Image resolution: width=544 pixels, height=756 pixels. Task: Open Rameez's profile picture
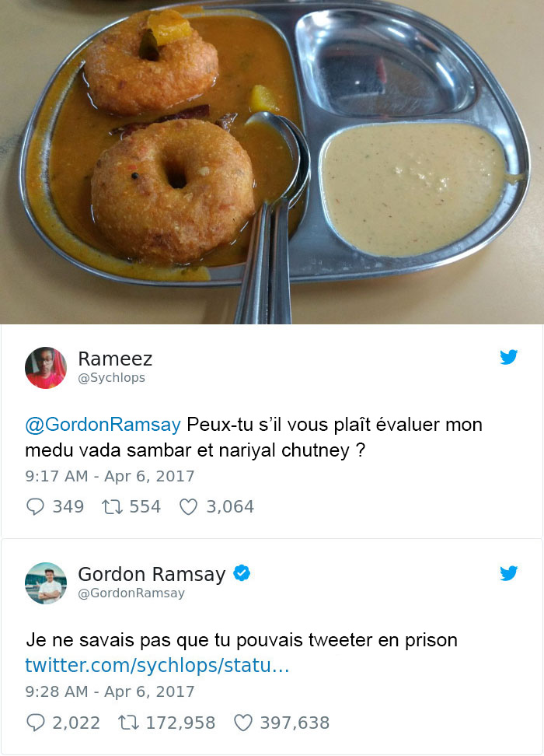tap(46, 368)
